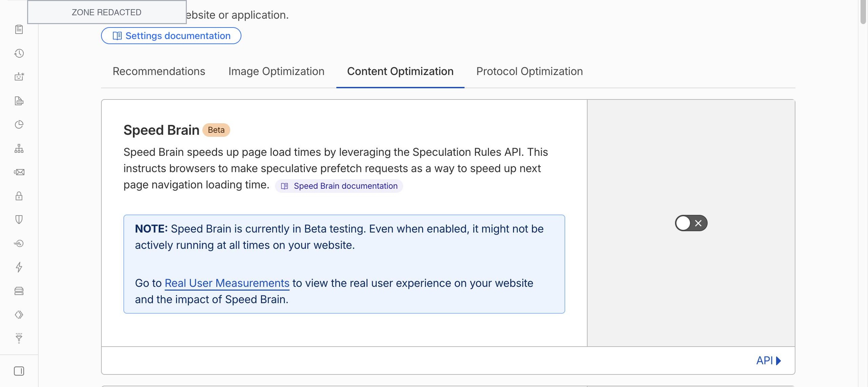Open the Email envelope sidebar icon
This screenshot has height=387, width=868.
pyautogui.click(x=19, y=172)
